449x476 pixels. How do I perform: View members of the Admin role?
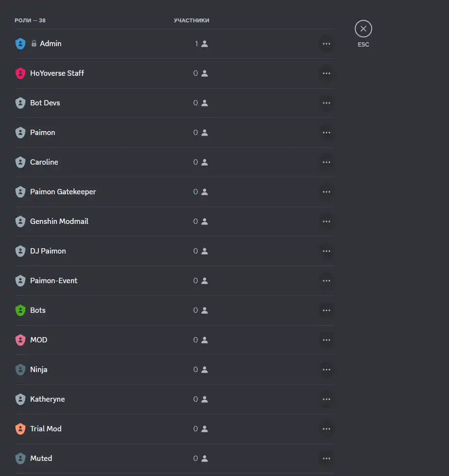click(201, 44)
